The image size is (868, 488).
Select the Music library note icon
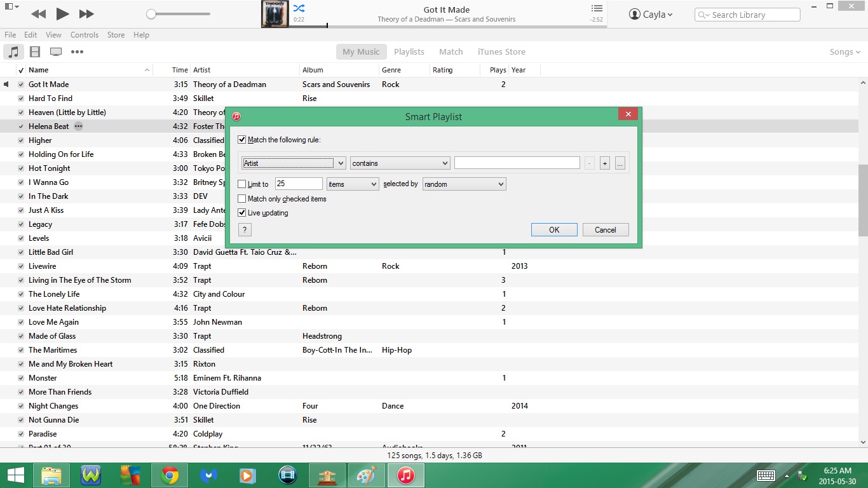[x=14, y=52]
